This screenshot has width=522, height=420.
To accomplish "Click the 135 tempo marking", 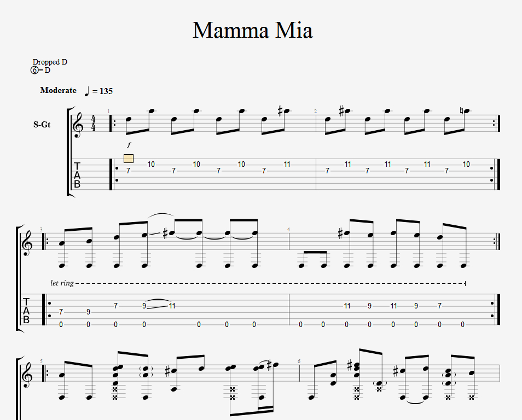I will click(106, 91).
